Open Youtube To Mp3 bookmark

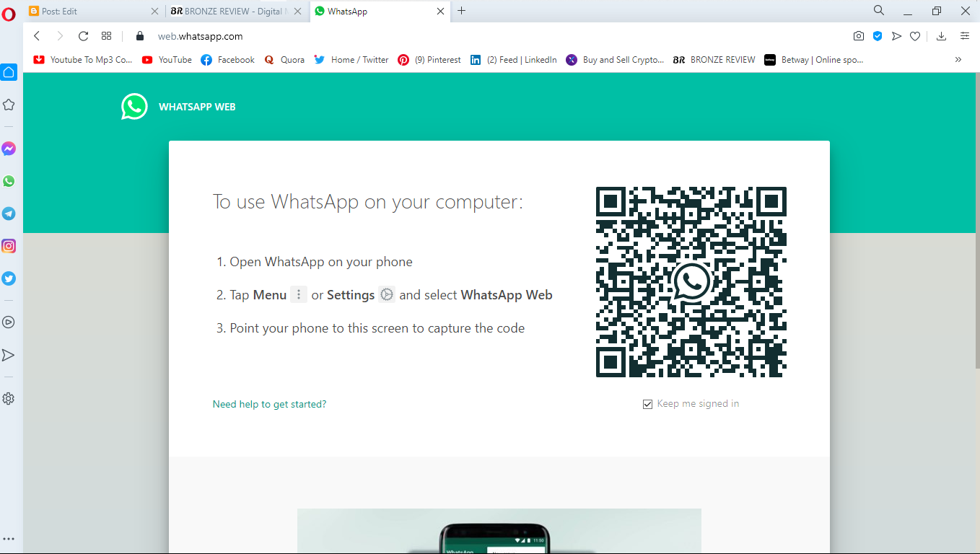pos(83,60)
